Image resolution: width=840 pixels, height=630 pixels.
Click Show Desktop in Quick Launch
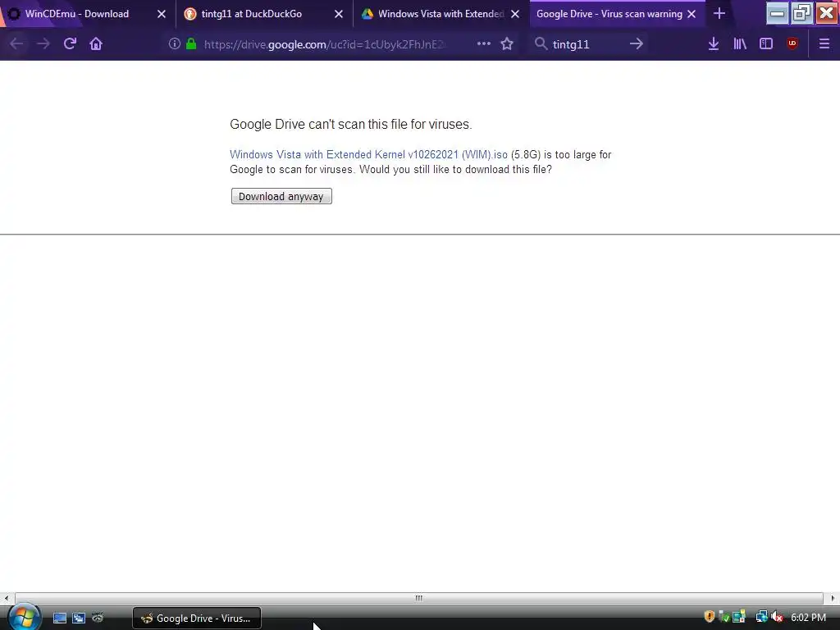click(x=60, y=619)
